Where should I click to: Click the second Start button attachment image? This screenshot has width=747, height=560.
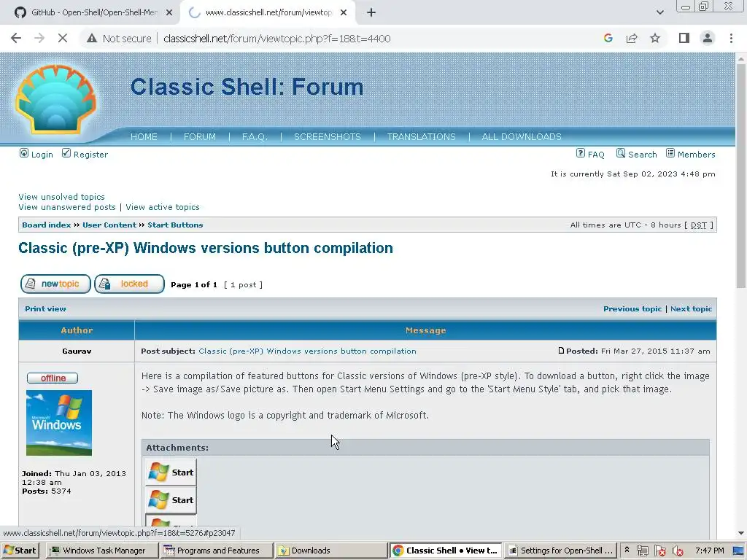171,500
